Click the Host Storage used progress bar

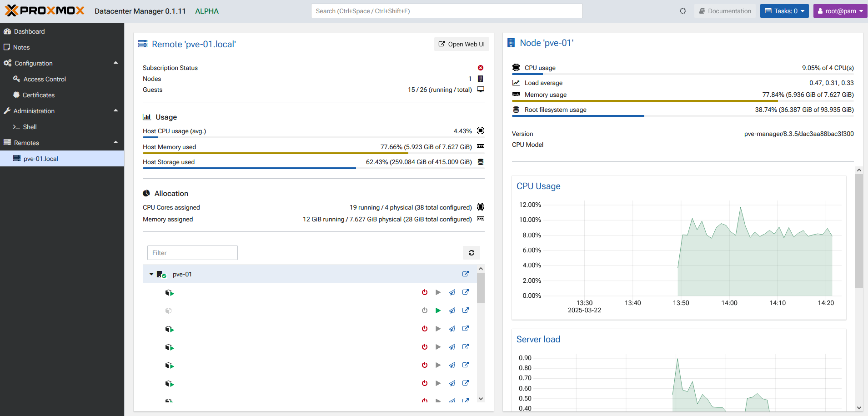313,168
